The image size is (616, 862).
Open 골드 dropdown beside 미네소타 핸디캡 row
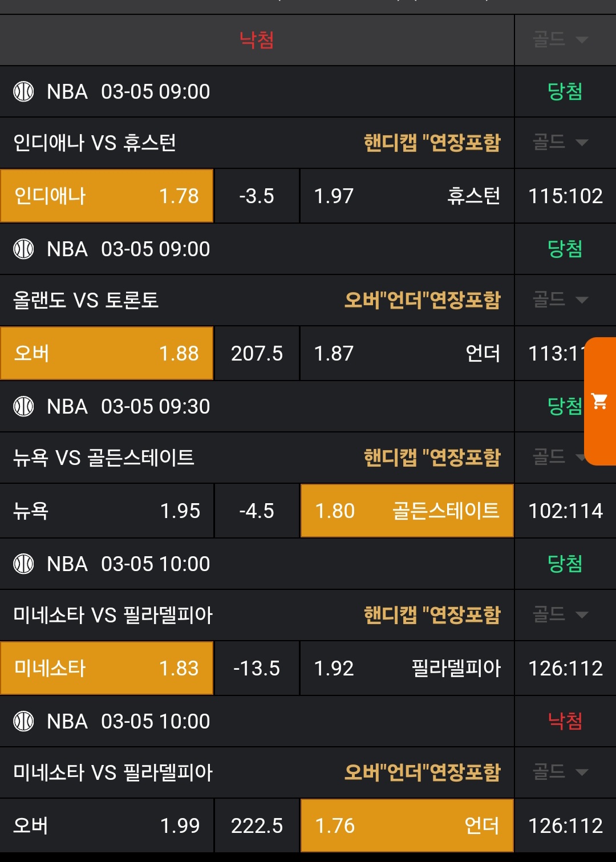coord(560,614)
